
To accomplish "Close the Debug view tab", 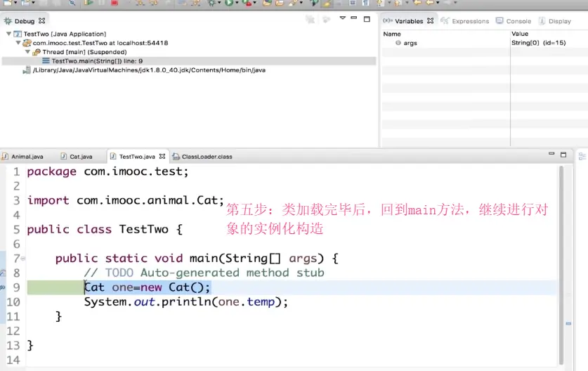I will click(x=42, y=20).
